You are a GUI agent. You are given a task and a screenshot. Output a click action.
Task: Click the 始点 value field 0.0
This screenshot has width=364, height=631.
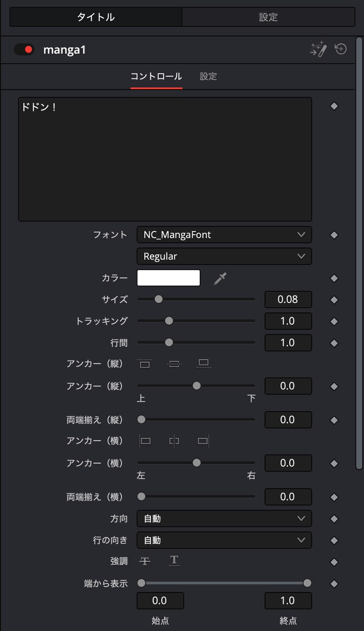point(160,600)
